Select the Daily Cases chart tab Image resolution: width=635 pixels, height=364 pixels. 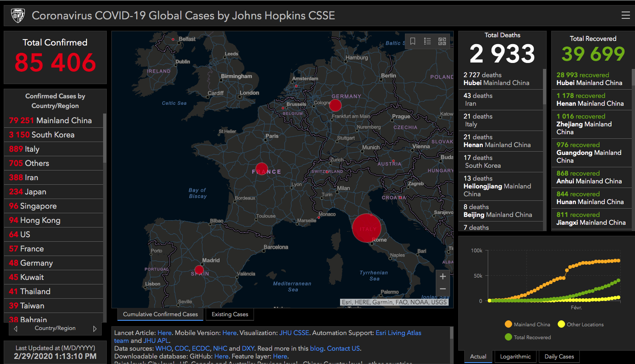point(559,357)
